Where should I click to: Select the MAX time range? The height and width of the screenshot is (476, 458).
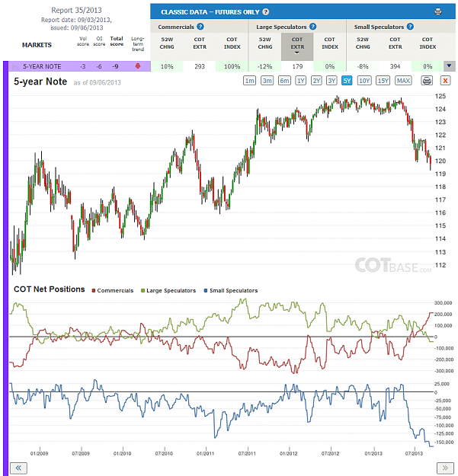click(x=403, y=81)
